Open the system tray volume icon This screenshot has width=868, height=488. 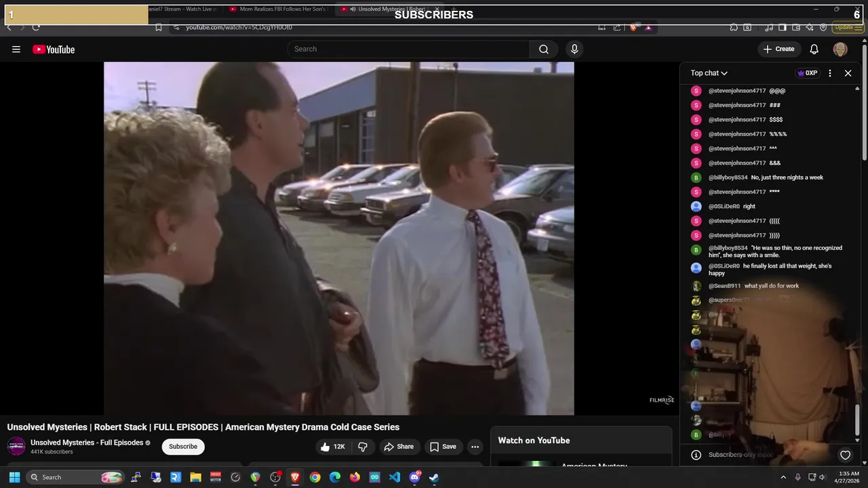(823, 477)
